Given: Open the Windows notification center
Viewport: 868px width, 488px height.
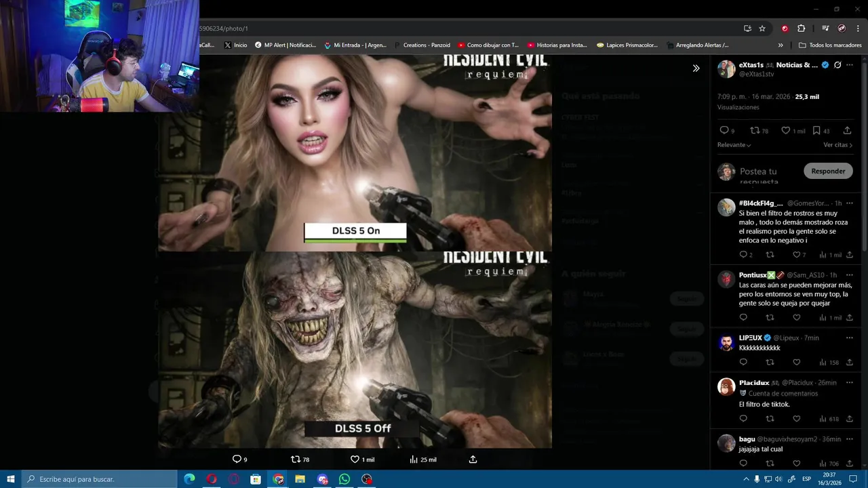Looking at the screenshot, I should pyautogui.click(x=853, y=479).
